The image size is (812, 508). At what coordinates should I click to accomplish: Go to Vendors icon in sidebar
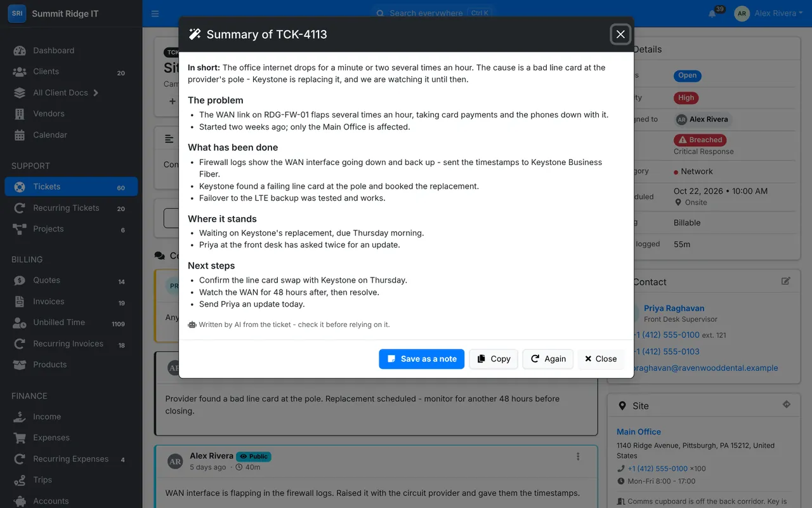tap(20, 114)
